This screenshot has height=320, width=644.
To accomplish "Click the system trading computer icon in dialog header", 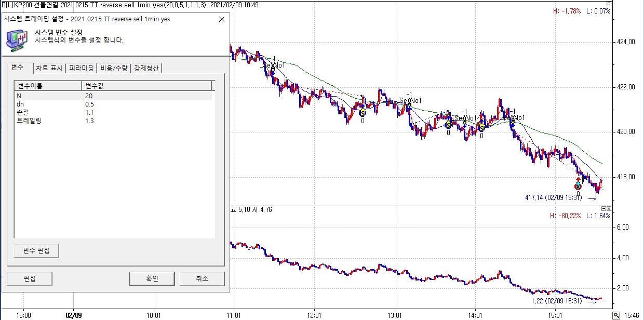I will [x=17, y=39].
